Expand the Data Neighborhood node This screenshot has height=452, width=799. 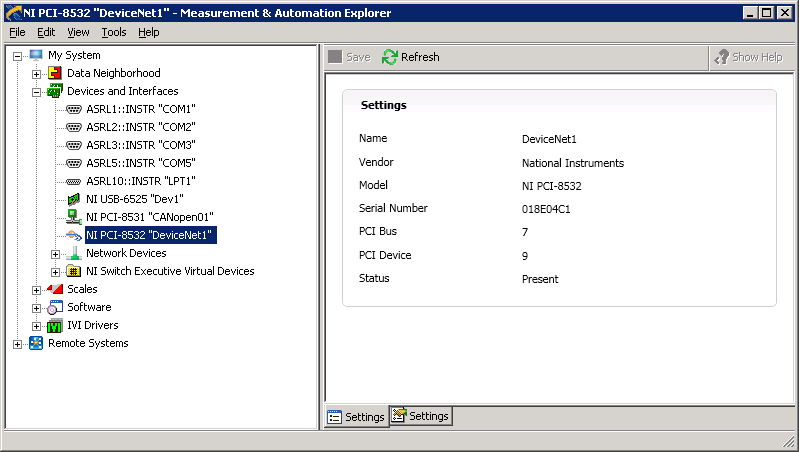coord(37,74)
